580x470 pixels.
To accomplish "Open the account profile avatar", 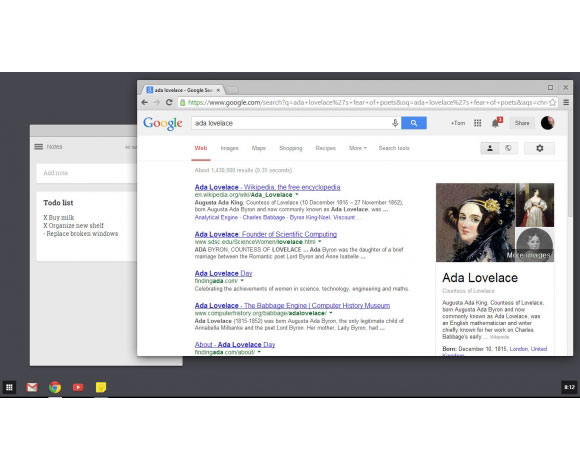I will [x=547, y=123].
